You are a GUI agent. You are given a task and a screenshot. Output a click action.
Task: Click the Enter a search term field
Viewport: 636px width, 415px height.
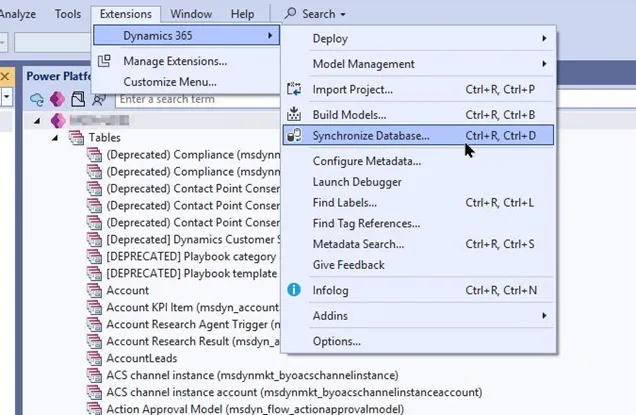pyautogui.click(x=198, y=99)
